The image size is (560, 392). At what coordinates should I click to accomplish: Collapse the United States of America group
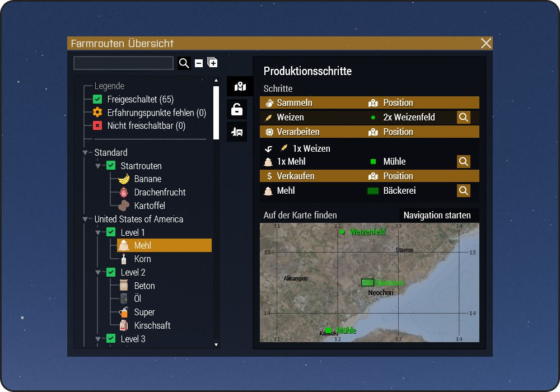pyautogui.click(x=85, y=219)
